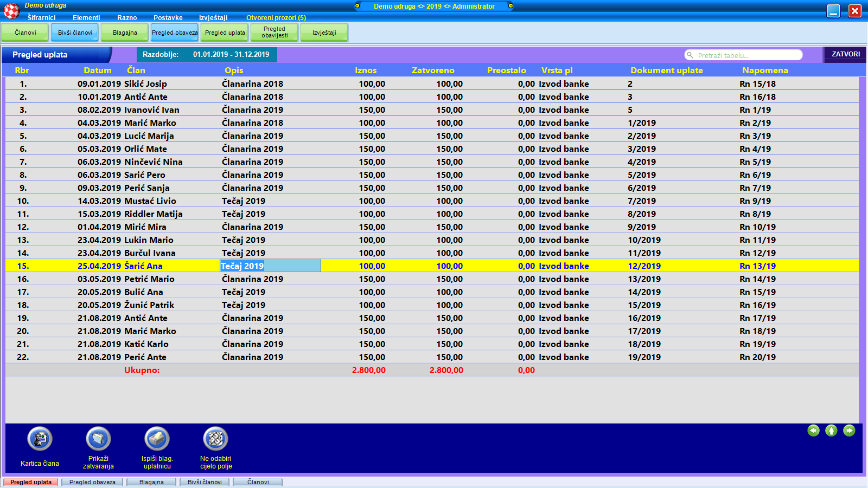Open the Šifrarnici menu

click(41, 18)
